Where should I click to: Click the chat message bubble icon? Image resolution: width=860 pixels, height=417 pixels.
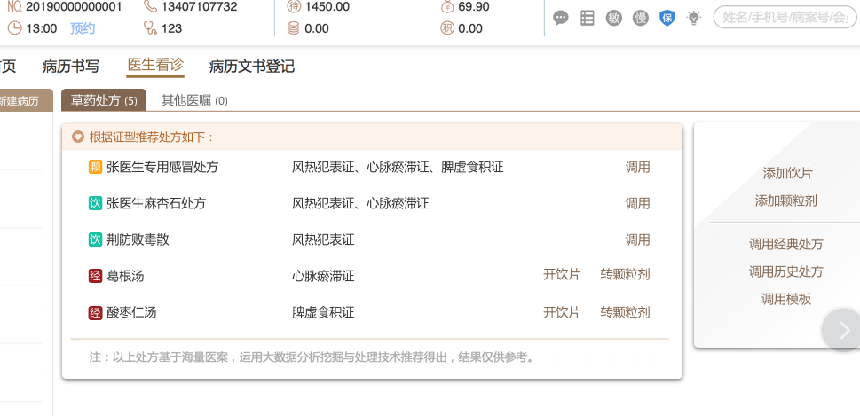click(561, 17)
